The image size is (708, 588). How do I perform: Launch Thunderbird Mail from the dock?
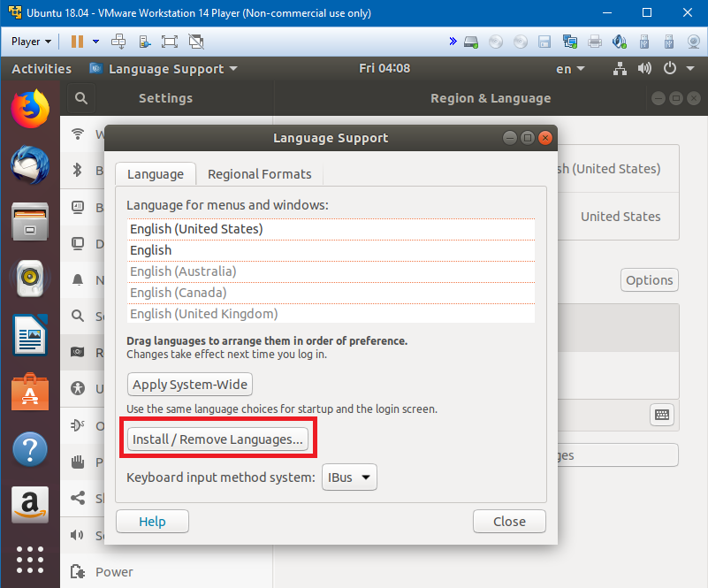pos(30,164)
